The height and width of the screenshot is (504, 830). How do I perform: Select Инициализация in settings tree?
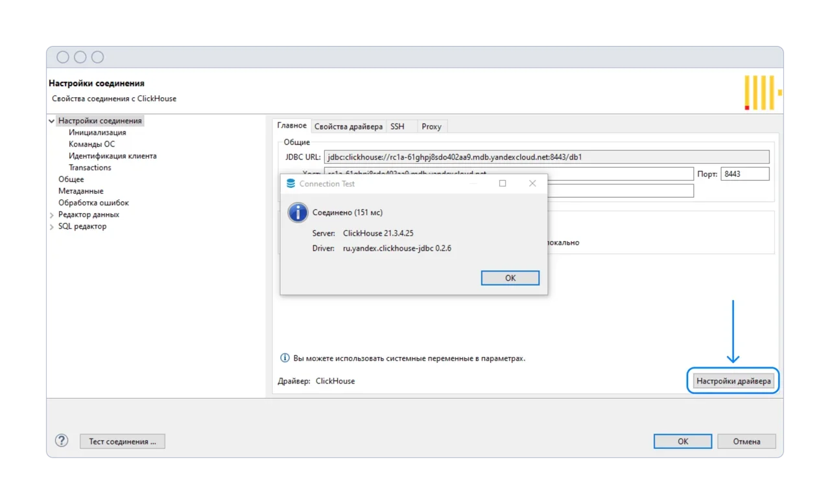[97, 133]
